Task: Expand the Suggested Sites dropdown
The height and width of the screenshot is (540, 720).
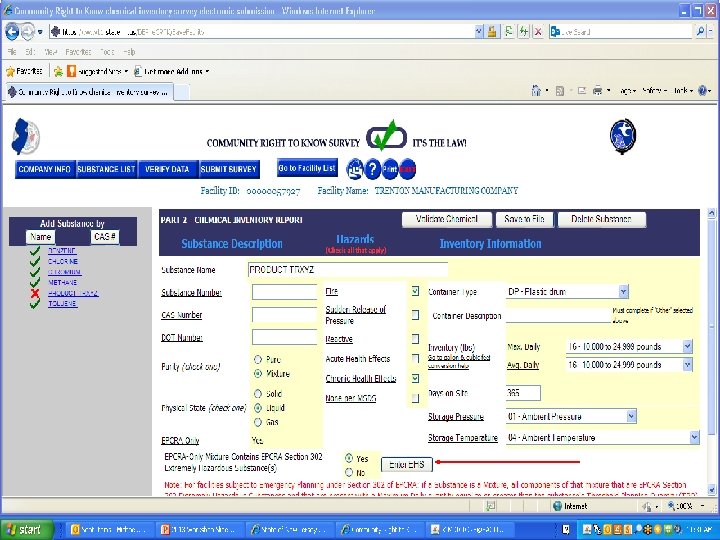Action: (x=126, y=72)
